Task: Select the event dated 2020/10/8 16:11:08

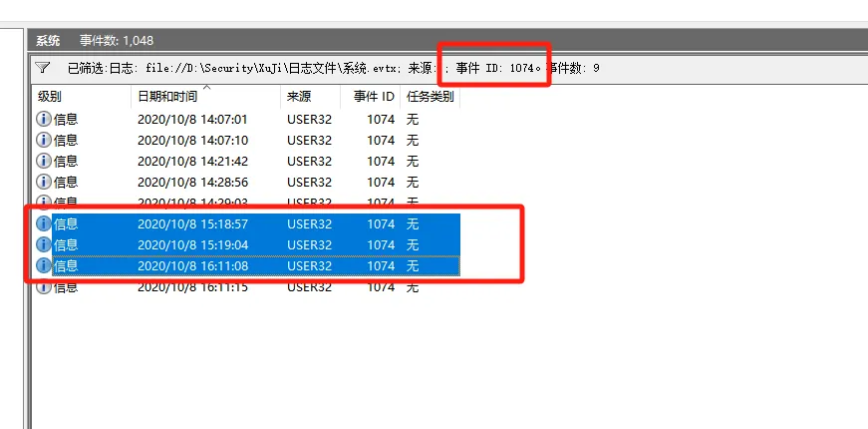Action: 246,266
